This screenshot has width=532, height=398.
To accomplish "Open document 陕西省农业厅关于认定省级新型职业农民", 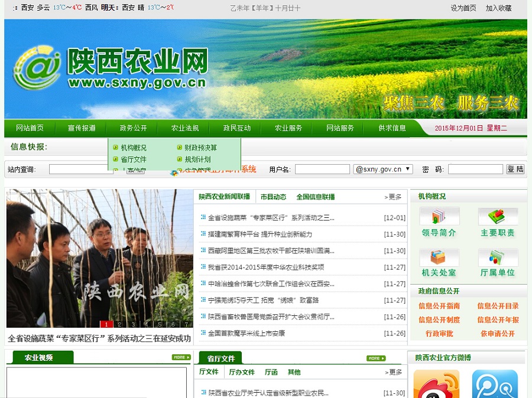I will click(268, 393).
